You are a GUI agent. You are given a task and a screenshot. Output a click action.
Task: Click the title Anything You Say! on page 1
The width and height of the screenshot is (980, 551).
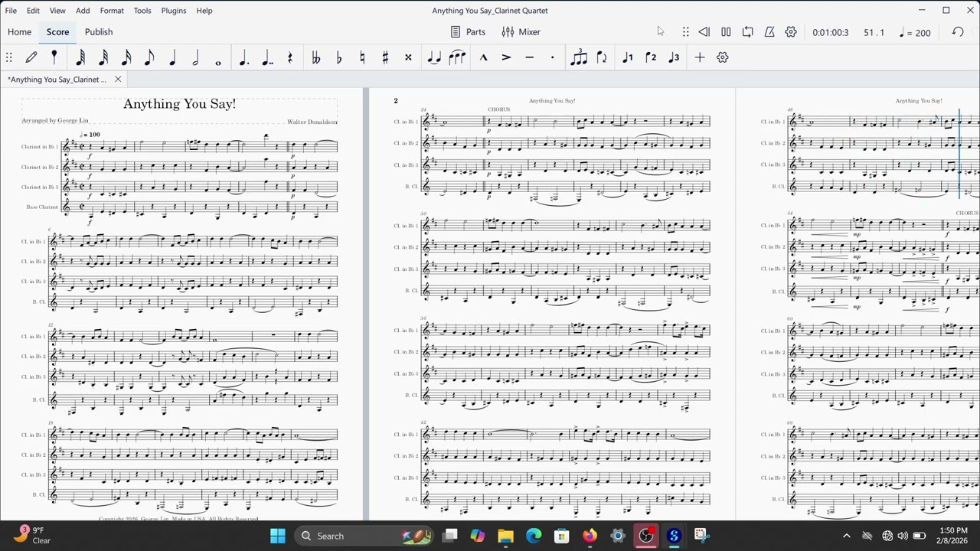[179, 104]
